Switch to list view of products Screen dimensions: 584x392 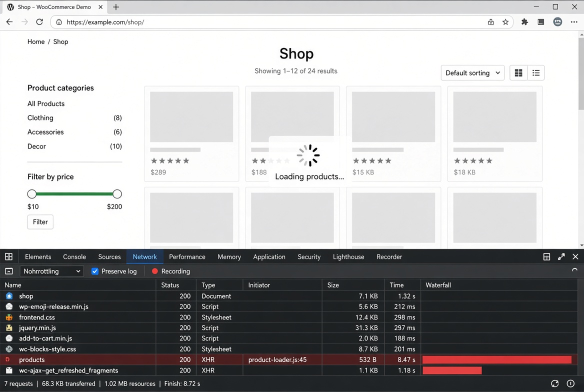(x=536, y=72)
